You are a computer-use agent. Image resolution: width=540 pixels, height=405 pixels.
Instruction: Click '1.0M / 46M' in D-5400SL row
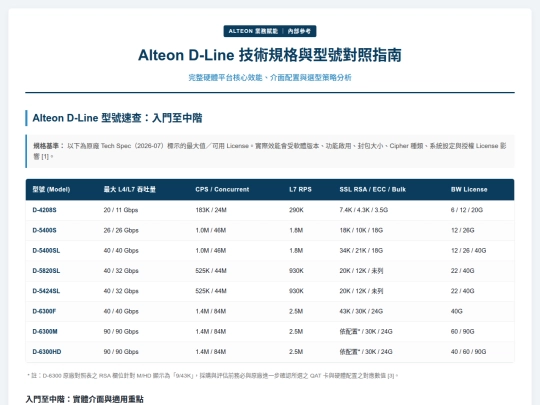[211, 251]
